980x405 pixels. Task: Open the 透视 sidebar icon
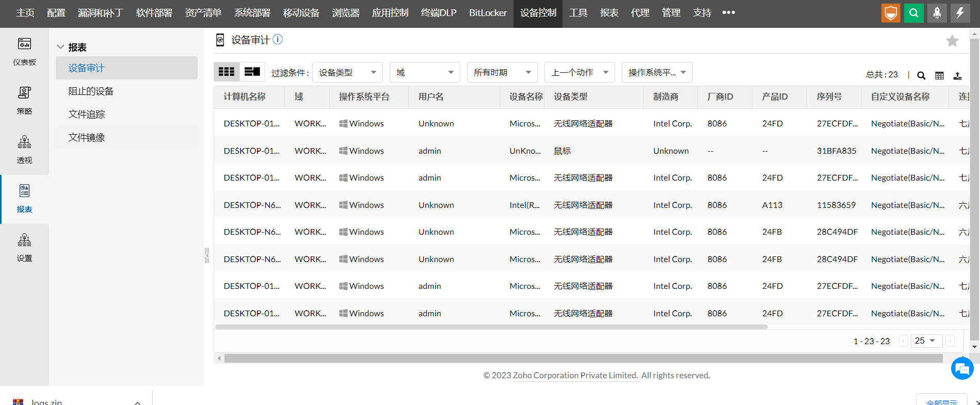click(24, 150)
